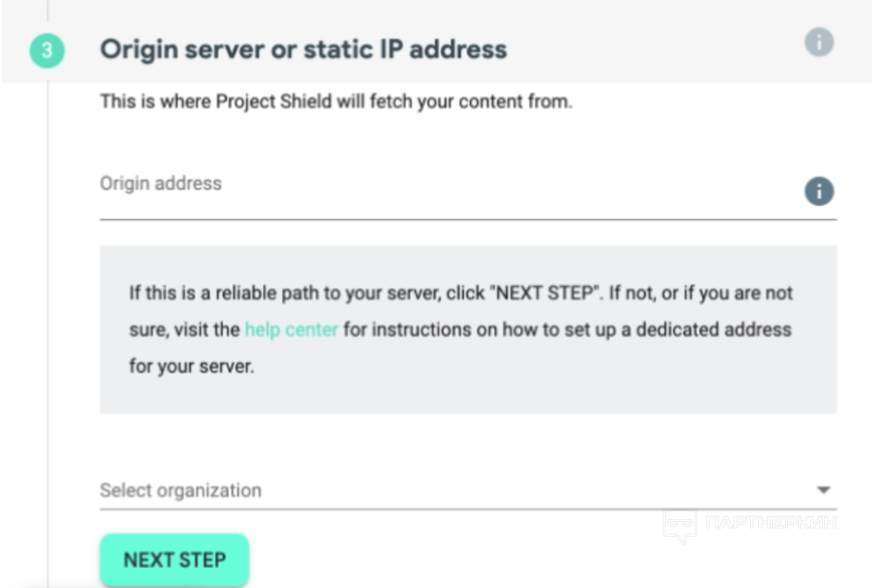The image size is (879, 588).
Task: Click the underline beneath Select organization
Action: click(x=468, y=509)
